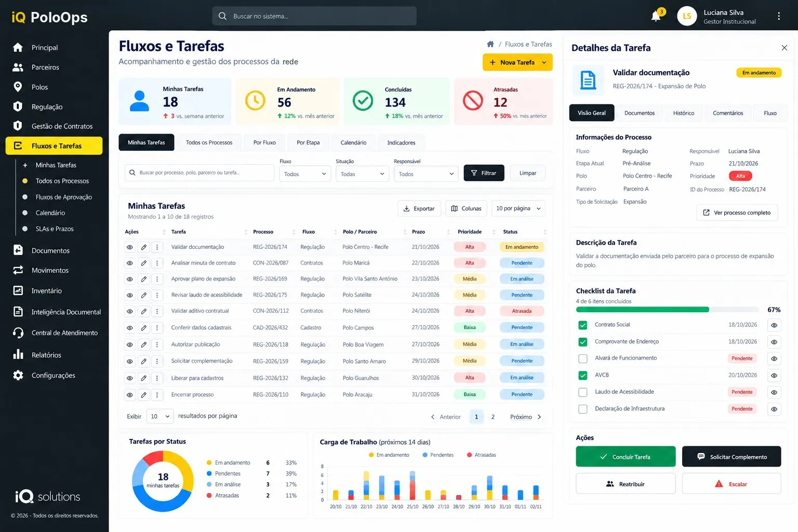Screen dimensions: 798x532
Task: Open the Responsável filter dropdown
Action: (x=426, y=174)
